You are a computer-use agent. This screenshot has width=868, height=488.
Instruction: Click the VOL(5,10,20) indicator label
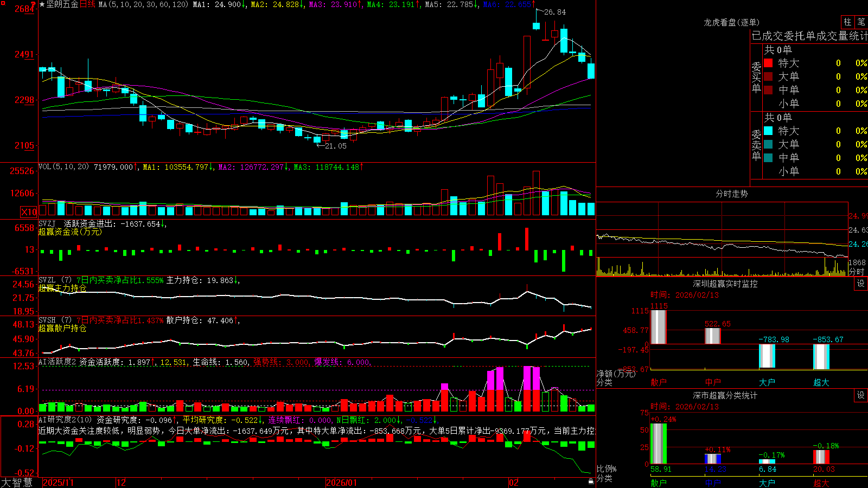[x=63, y=167]
